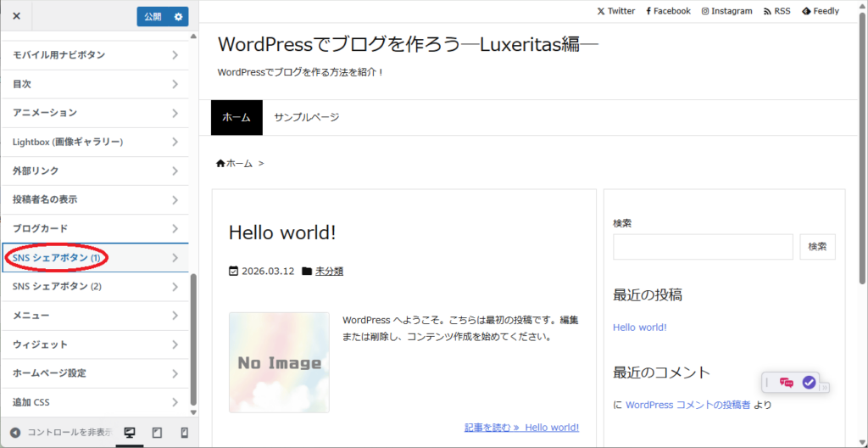This screenshot has width=868, height=448.
Task: Click 記事を読む » Hello world! link
Action: tap(521, 428)
